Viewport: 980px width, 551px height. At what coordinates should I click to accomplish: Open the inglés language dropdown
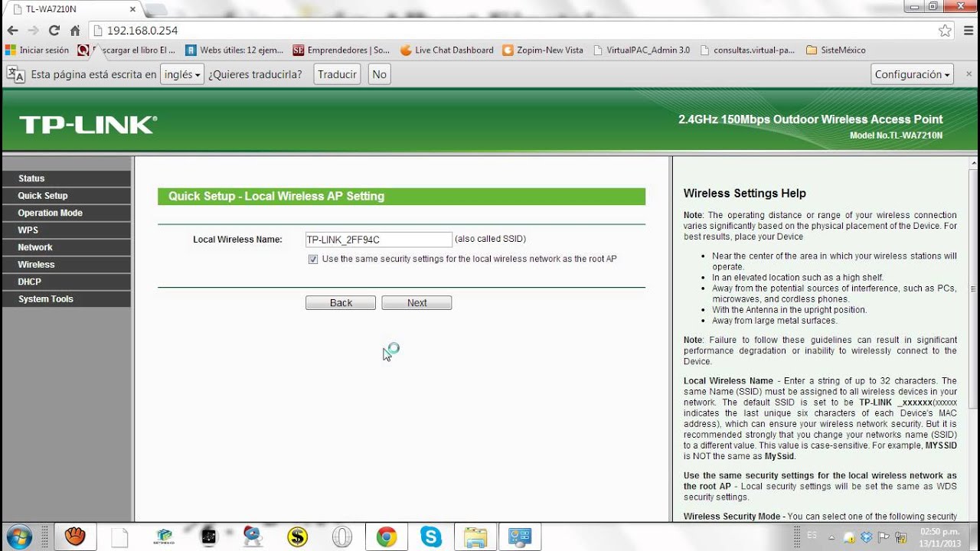181,74
